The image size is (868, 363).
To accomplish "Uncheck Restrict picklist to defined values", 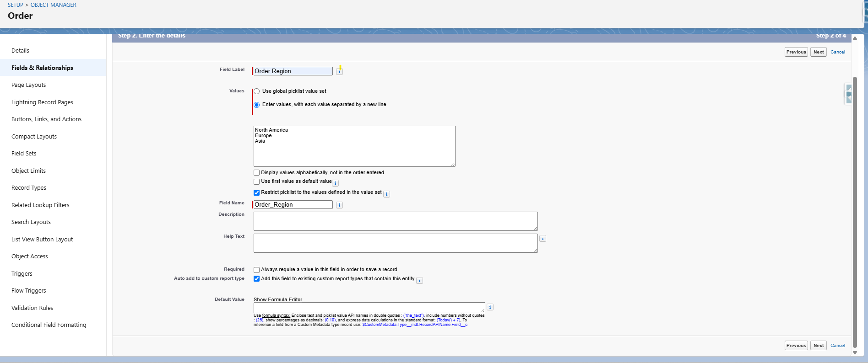I will [257, 192].
